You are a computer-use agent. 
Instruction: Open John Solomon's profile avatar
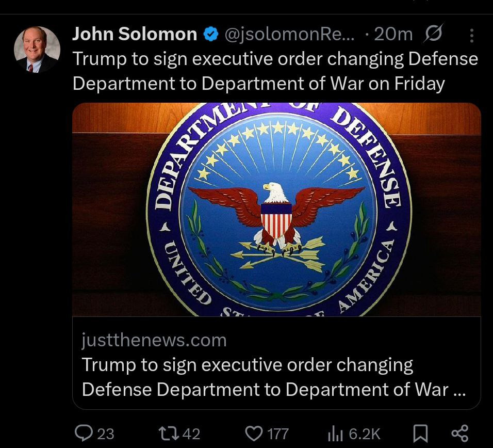36,50
